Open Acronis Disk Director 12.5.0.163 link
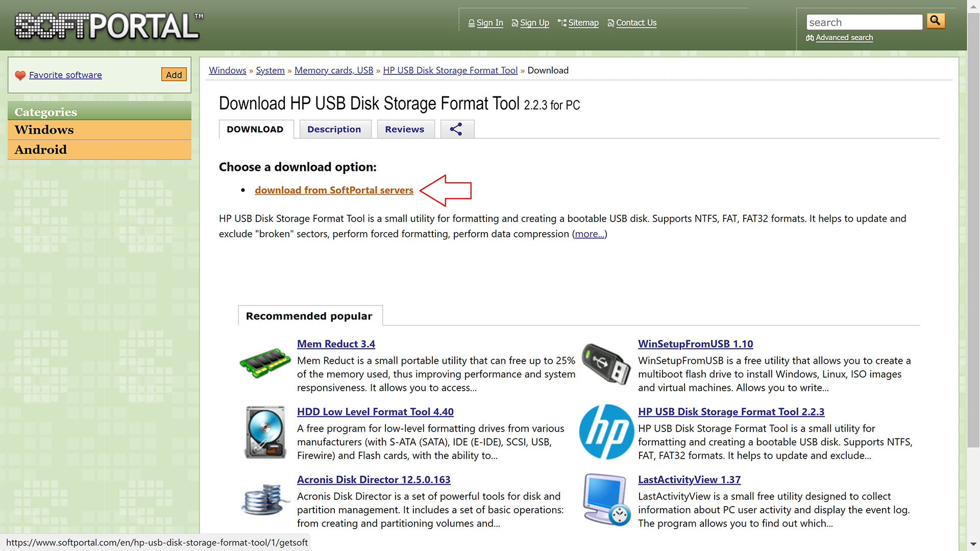This screenshot has height=551, width=980. pyautogui.click(x=374, y=480)
